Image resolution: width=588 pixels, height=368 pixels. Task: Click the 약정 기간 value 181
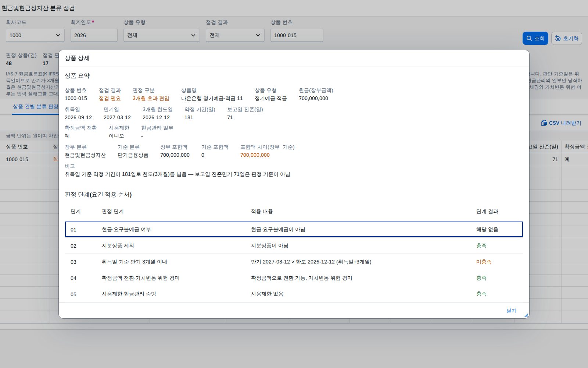click(189, 117)
